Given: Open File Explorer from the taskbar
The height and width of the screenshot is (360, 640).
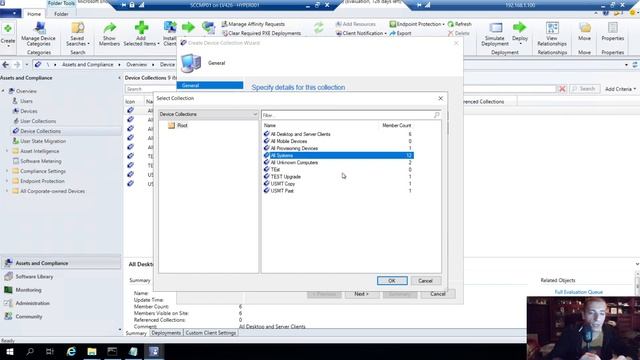Looking at the screenshot, I should tap(92, 351).
